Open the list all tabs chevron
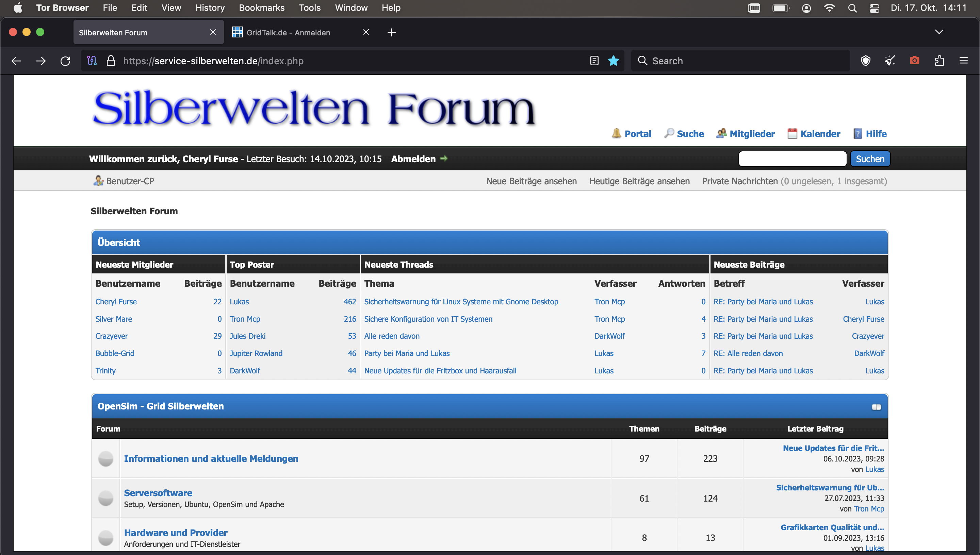Screen dimensions: 980x555 point(939,32)
